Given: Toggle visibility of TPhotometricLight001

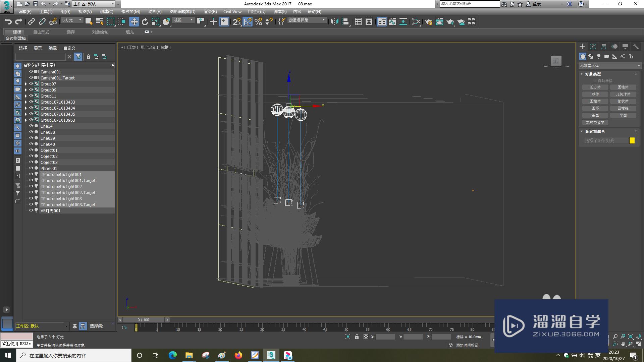Looking at the screenshot, I should (x=31, y=174).
